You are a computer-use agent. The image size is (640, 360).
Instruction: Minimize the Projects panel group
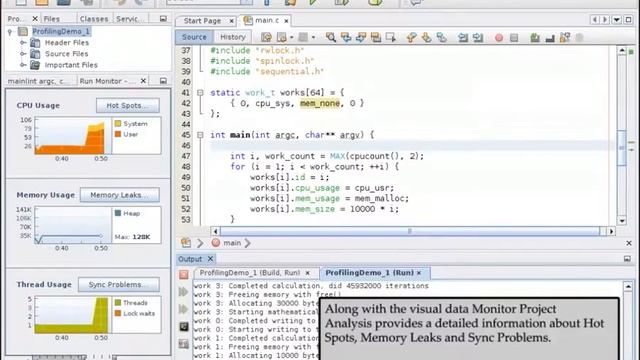163,19
